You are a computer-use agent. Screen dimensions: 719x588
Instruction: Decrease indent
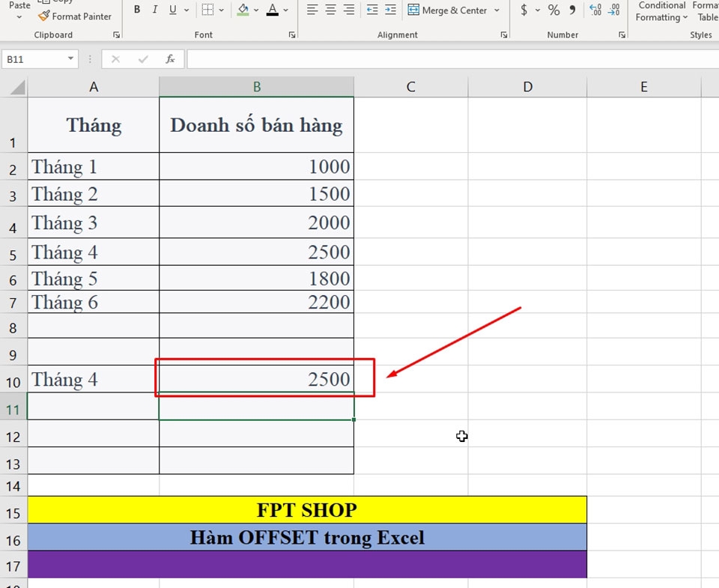click(372, 10)
